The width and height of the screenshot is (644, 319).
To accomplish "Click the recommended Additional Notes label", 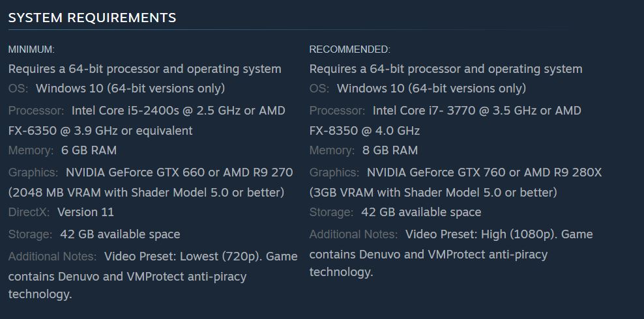I will 353,234.
